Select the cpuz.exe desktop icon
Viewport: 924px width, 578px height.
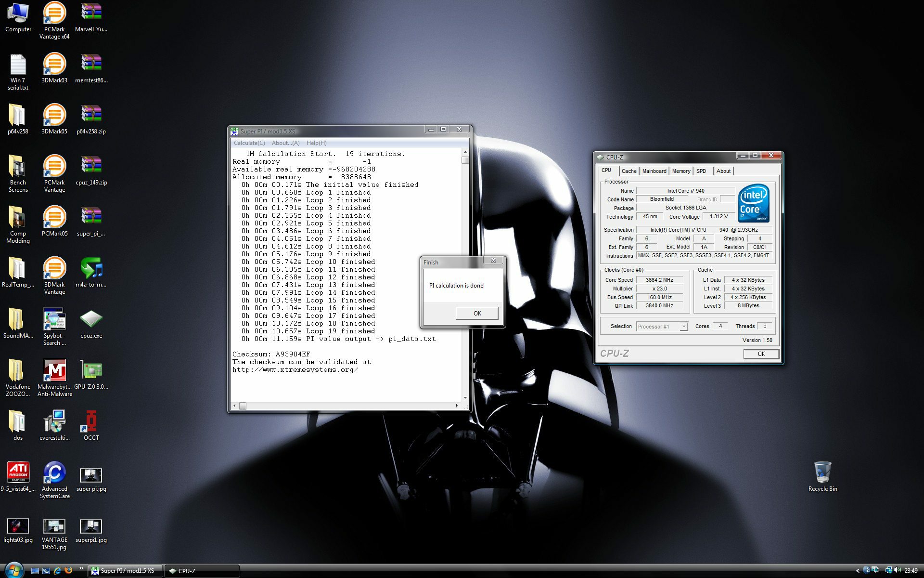(x=91, y=323)
